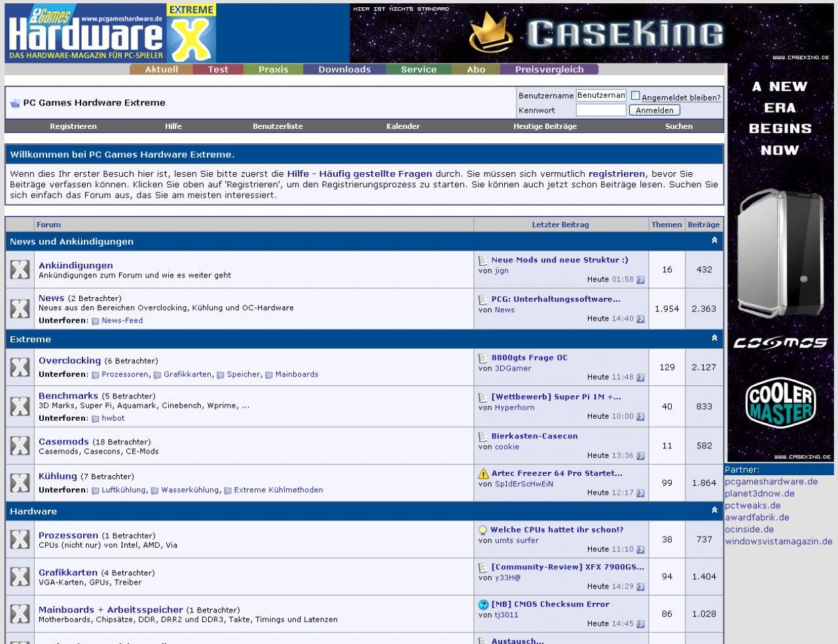Go to last post arrow at Heute 14:40
This screenshot has width=838, height=644.
click(640, 319)
